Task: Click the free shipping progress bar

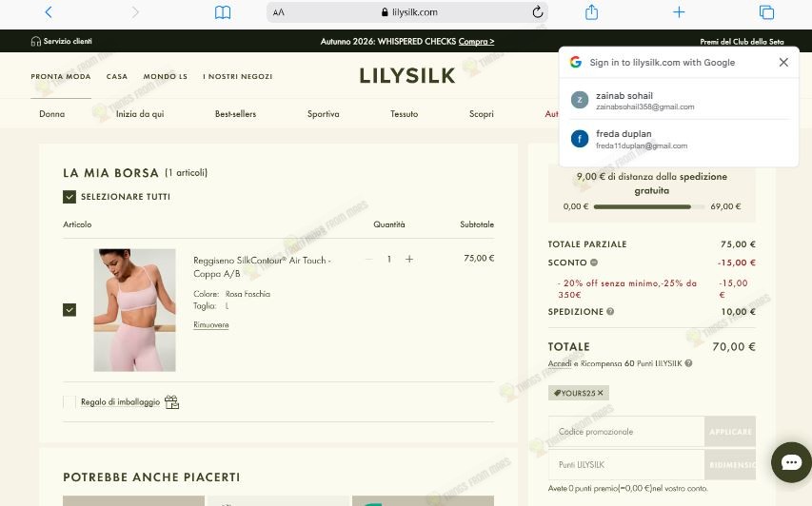Action: pos(649,206)
